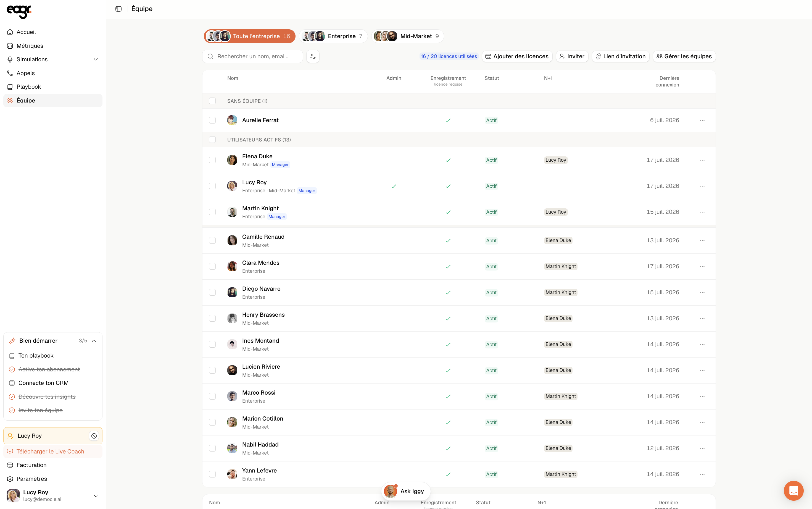Expand the Simulations menu chevron
This screenshot has width=812, height=509.
click(x=96, y=60)
